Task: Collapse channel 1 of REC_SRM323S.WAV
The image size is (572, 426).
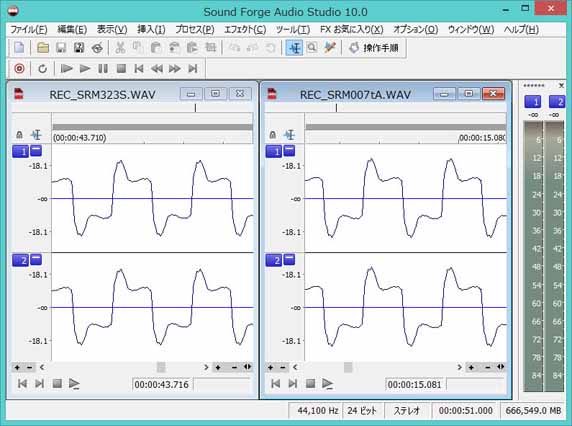Action: [x=36, y=150]
